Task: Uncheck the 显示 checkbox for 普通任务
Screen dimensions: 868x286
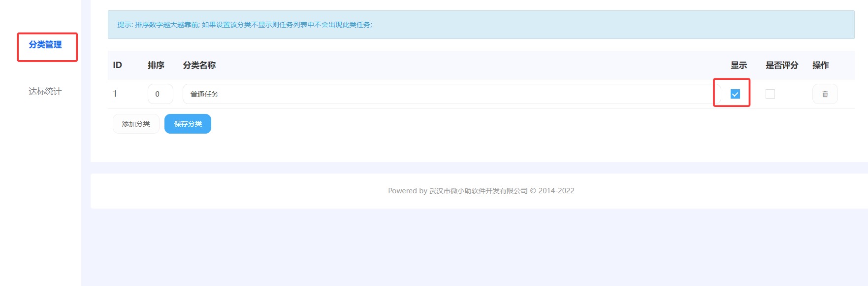Action: point(735,94)
